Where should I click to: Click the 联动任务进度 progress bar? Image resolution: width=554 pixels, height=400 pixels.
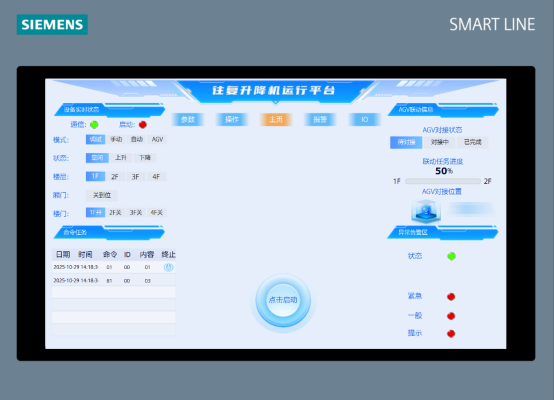pyautogui.click(x=443, y=181)
